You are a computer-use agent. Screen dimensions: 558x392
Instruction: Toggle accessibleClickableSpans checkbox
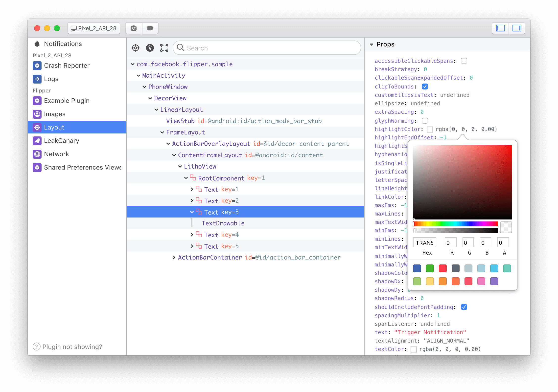[464, 61]
